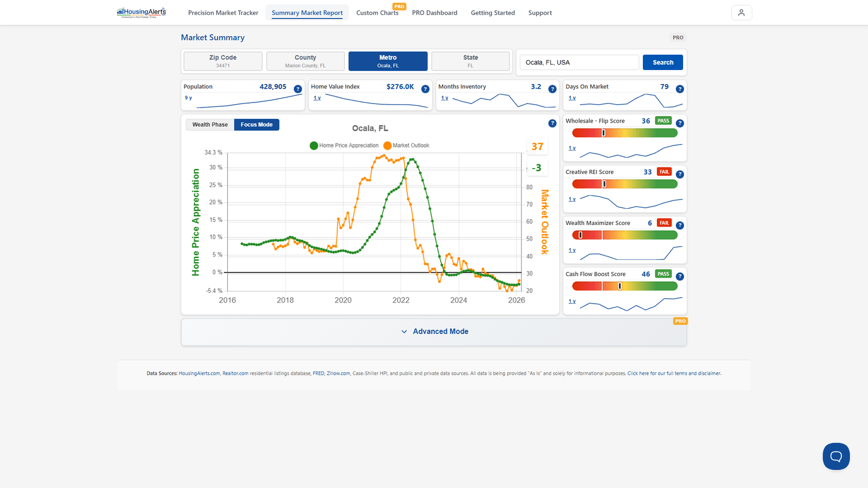Select the Metro Ocala, FL tab
The height and width of the screenshot is (488, 868).
[x=388, y=61]
